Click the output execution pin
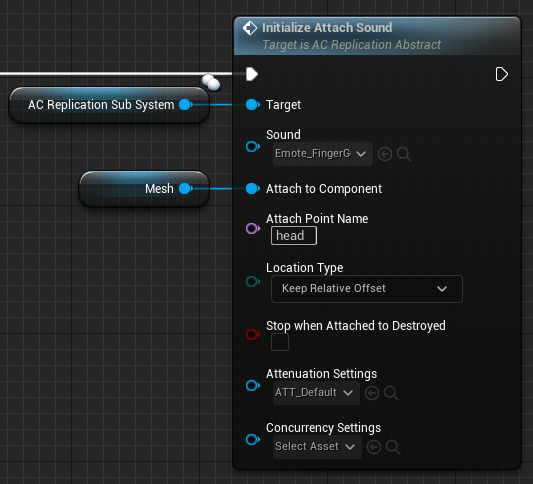The image size is (533, 484). pos(501,74)
